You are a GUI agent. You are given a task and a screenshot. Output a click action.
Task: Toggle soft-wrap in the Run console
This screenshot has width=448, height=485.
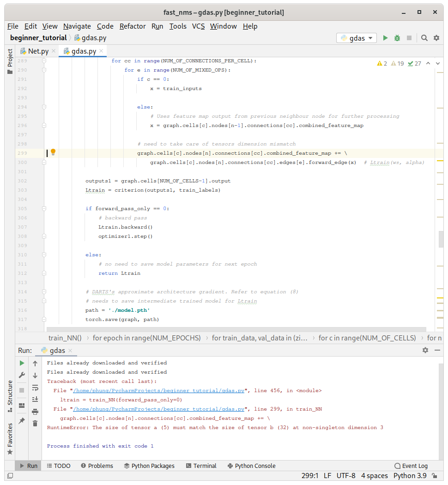pos(35,388)
